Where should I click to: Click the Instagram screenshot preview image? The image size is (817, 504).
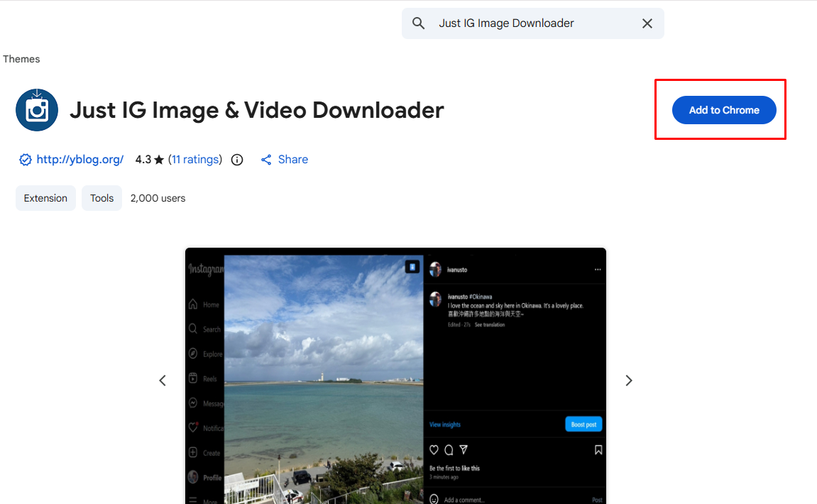(395, 376)
